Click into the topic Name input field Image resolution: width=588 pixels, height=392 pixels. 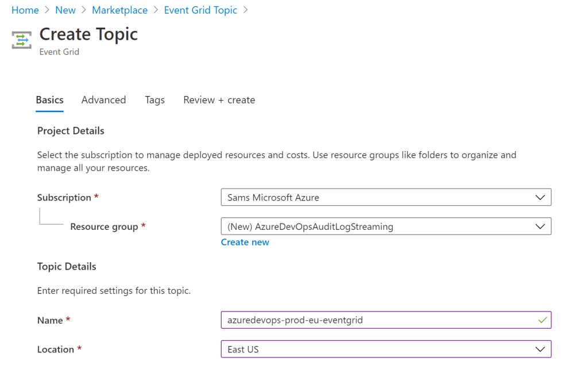373,320
